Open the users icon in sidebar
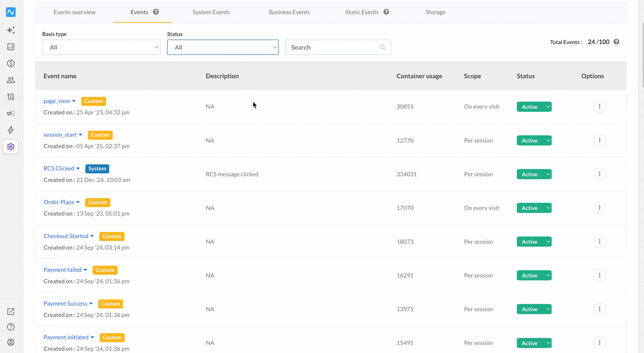The width and height of the screenshot is (644, 353). (11, 80)
